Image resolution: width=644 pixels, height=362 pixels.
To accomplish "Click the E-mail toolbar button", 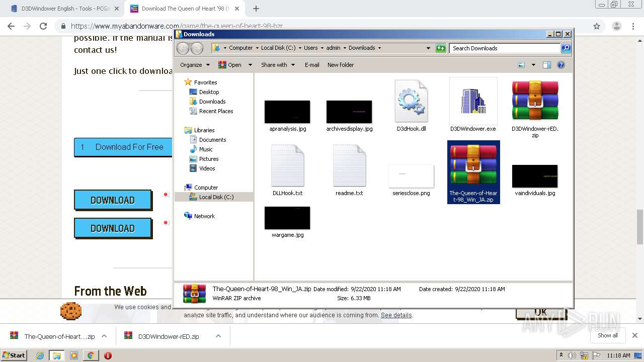I will [x=312, y=65].
